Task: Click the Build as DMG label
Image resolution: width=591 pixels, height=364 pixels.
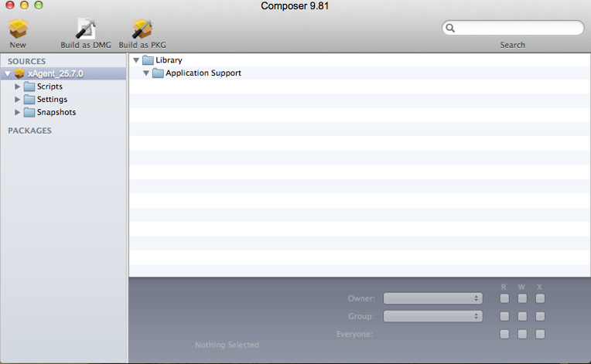Action: (86, 45)
